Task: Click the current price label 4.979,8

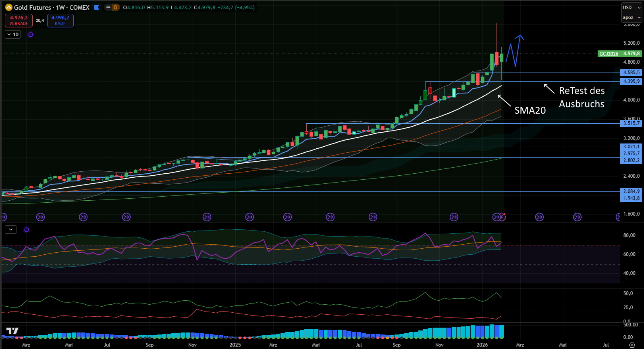Action: pyautogui.click(x=631, y=54)
